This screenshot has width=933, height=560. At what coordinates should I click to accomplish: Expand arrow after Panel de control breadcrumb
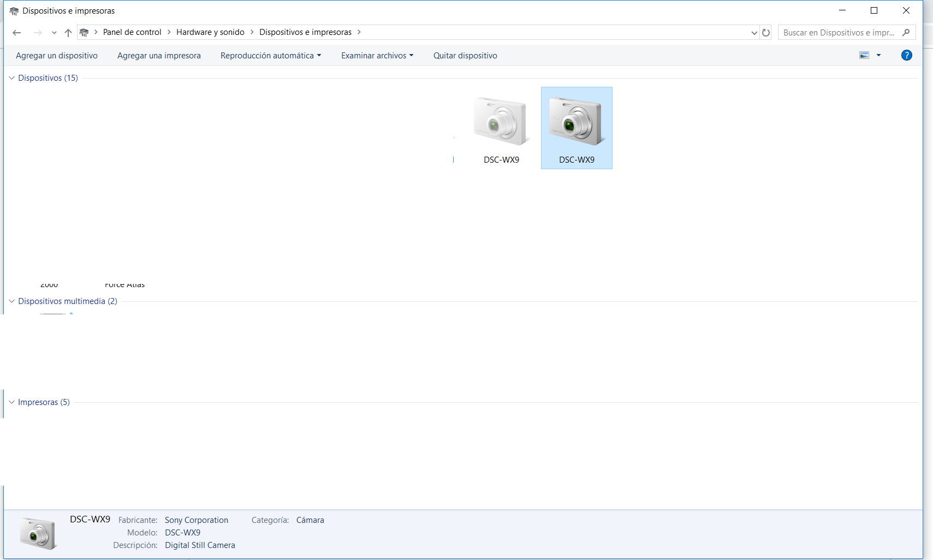coord(169,32)
